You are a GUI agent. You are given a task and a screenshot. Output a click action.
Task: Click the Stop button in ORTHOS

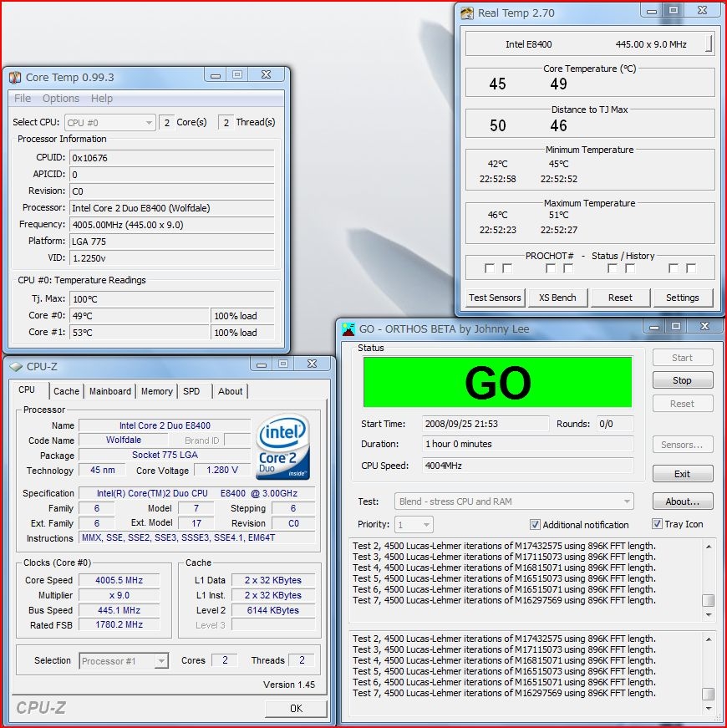[683, 380]
